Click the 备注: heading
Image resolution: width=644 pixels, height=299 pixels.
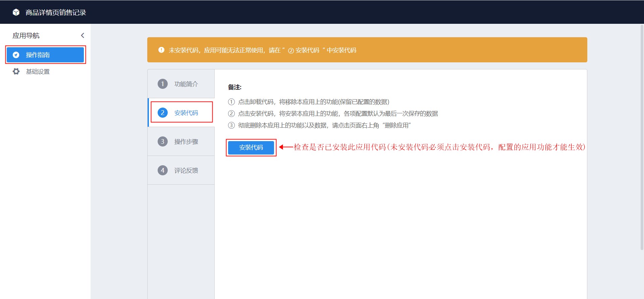coord(235,87)
